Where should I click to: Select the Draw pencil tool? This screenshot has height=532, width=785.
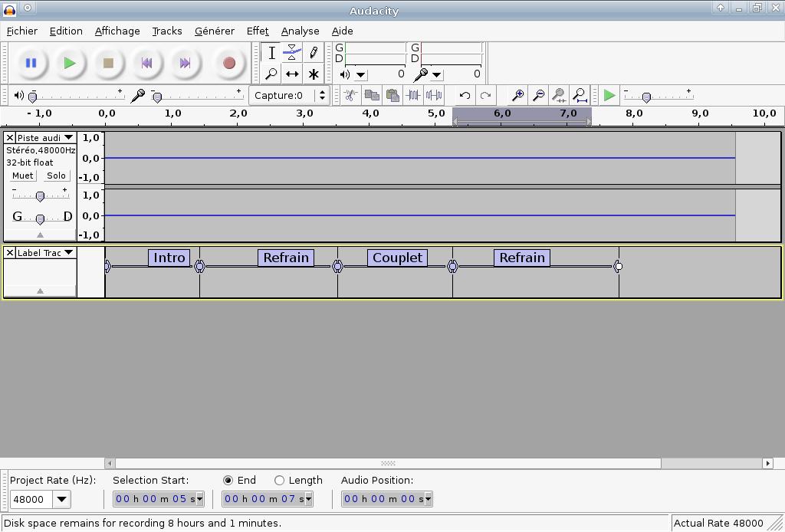314,53
